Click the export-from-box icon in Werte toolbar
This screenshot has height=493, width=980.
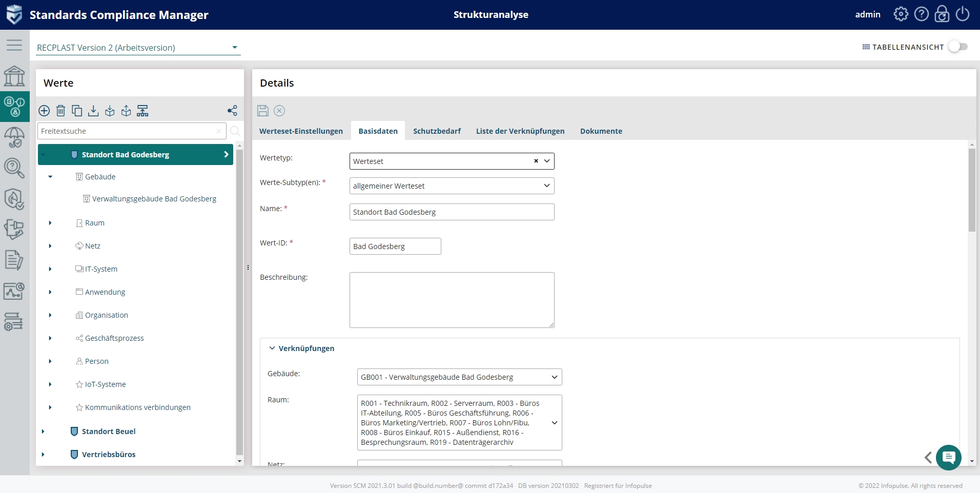tap(126, 111)
